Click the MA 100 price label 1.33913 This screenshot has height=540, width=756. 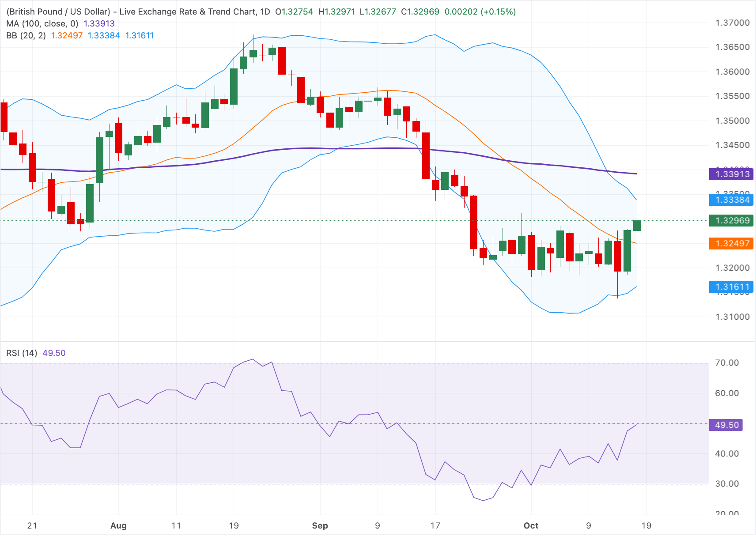click(731, 174)
